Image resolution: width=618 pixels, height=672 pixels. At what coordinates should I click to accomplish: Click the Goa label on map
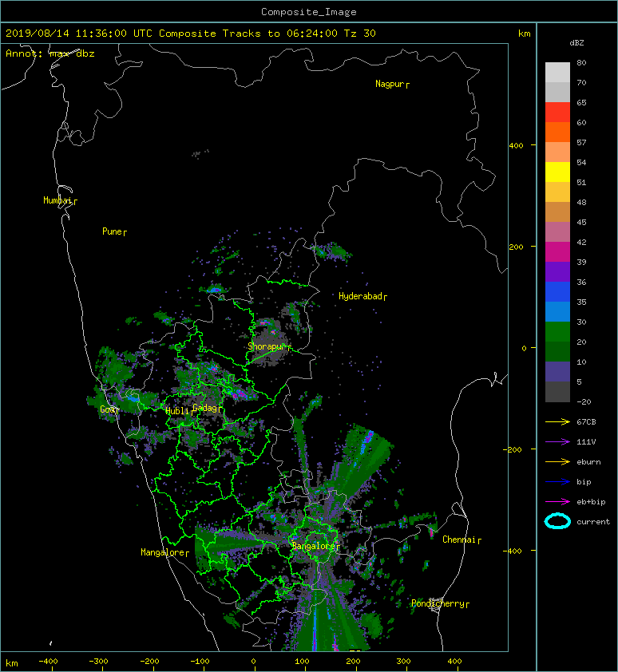[108, 409]
